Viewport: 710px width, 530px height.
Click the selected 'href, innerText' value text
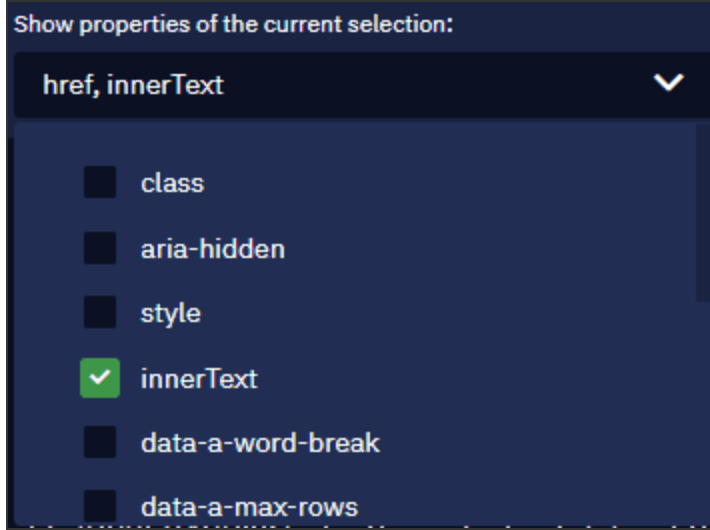click(133, 85)
